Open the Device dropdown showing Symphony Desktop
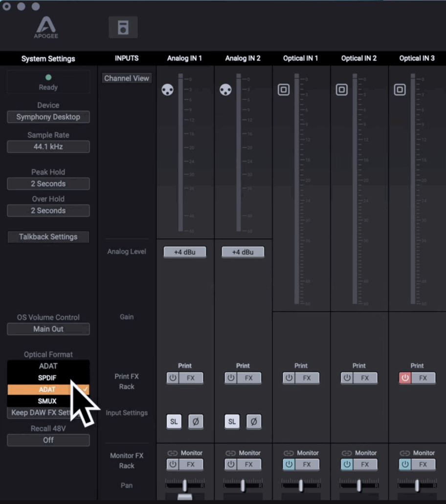 [48, 117]
